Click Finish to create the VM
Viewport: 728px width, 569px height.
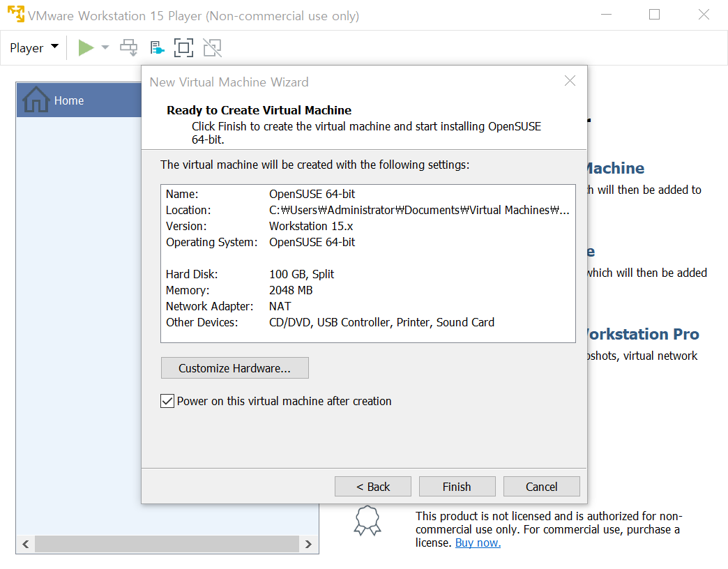coord(457,487)
